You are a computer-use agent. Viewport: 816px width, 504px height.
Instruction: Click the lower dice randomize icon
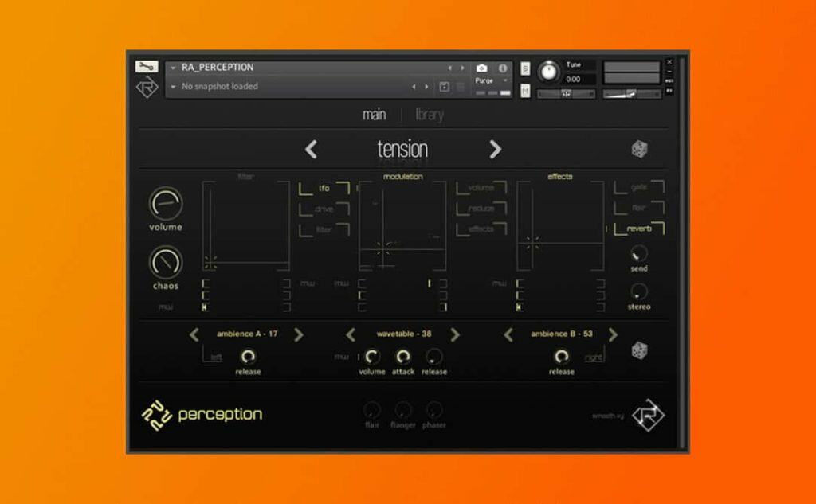(x=639, y=350)
